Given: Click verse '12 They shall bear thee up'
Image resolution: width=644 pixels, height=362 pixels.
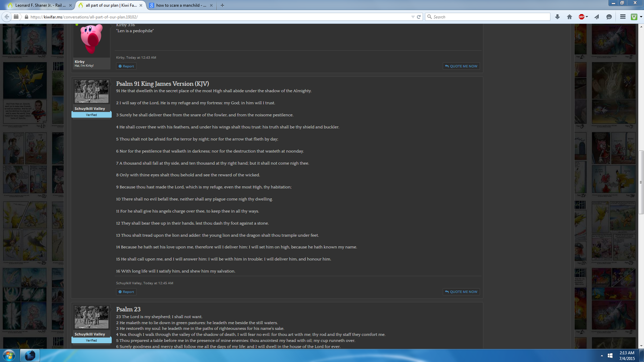Looking at the screenshot, I should click(192, 223).
